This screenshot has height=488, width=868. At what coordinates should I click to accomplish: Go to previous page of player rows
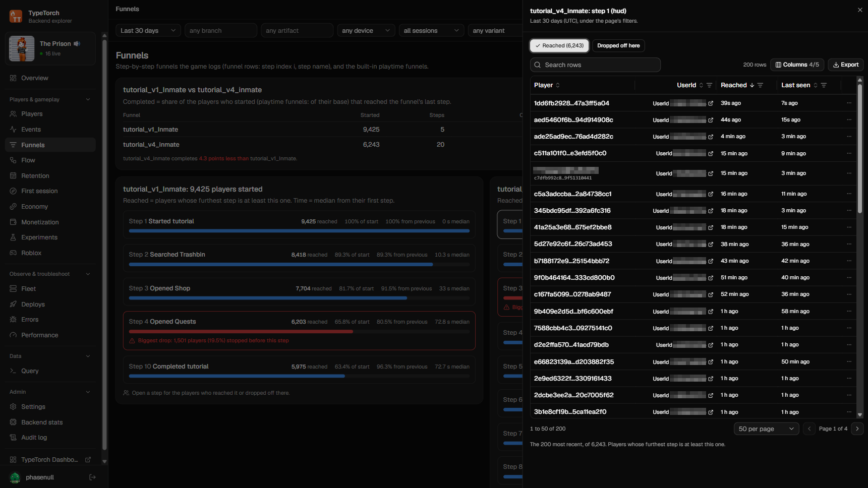click(809, 429)
